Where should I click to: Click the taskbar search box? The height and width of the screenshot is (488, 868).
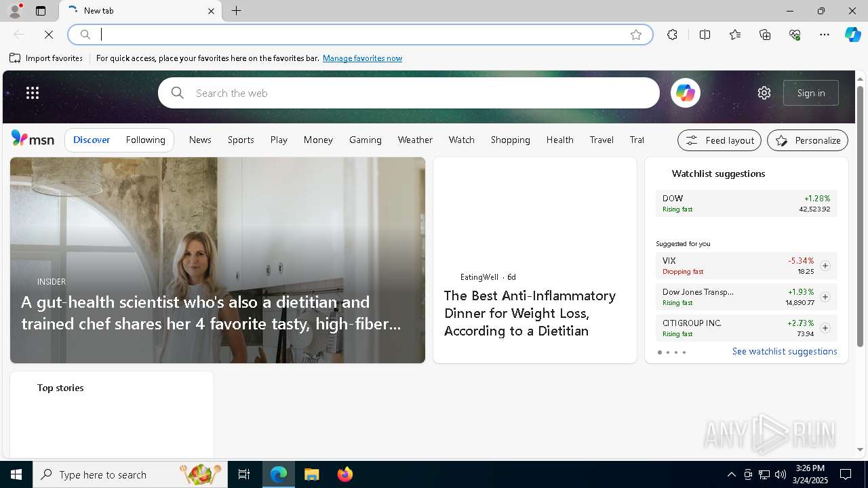point(130,474)
